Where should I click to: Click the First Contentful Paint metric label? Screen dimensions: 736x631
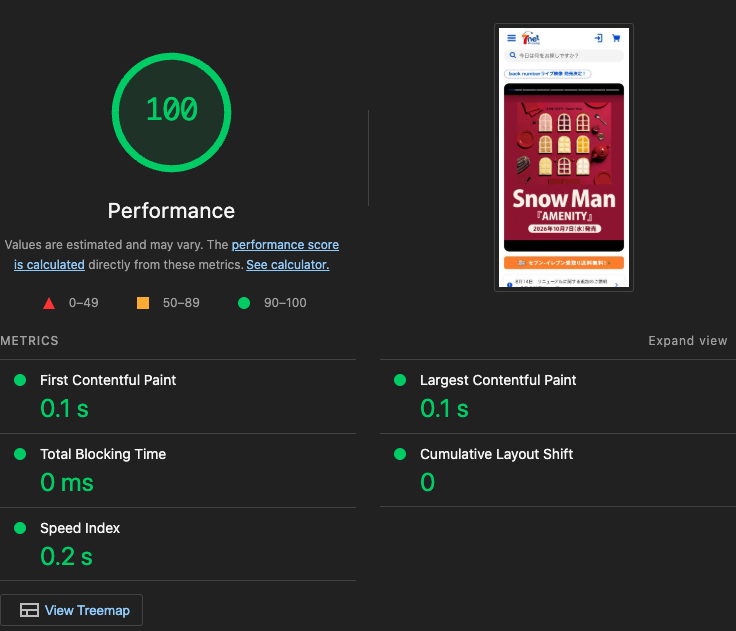pyautogui.click(x=108, y=380)
